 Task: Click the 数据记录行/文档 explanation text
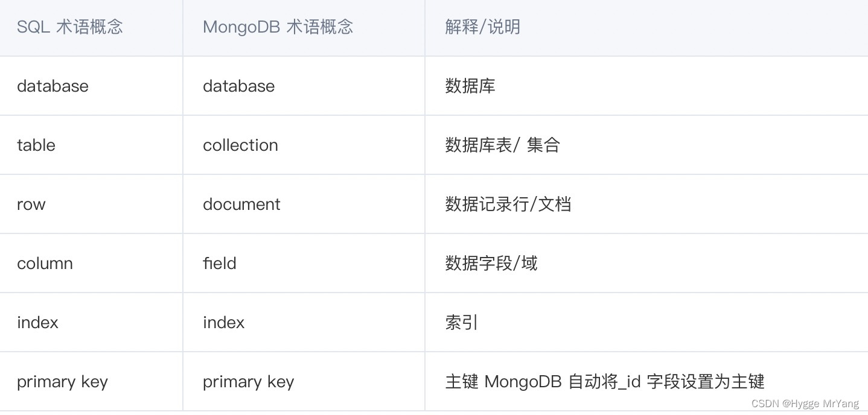(508, 204)
